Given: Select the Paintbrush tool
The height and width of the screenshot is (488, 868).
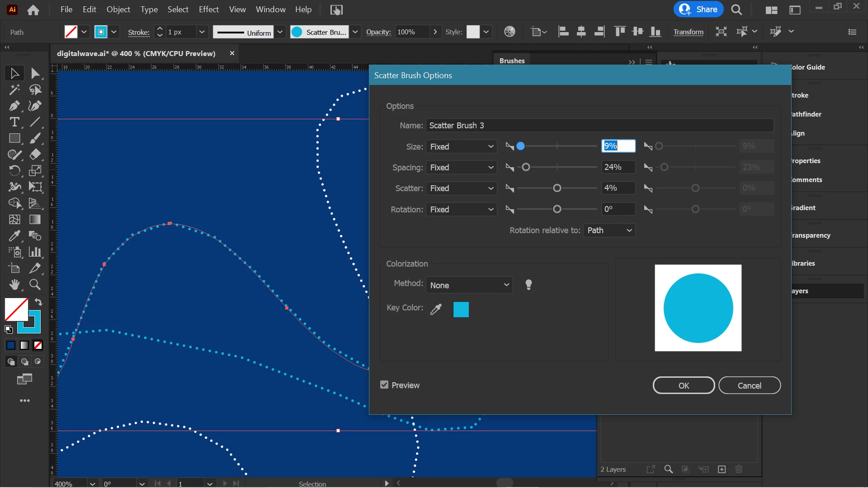Looking at the screenshot, I should click(x=35, y=138).
